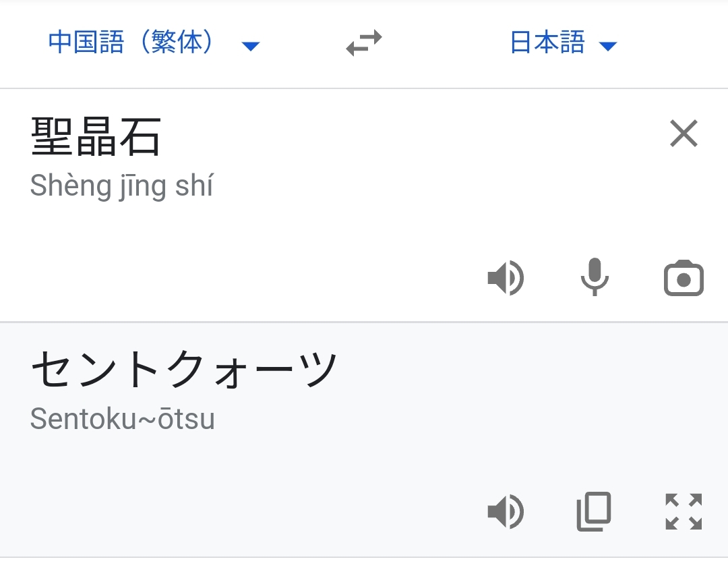Clear the source text with the X
728x568 pixels.
(684, 134)
